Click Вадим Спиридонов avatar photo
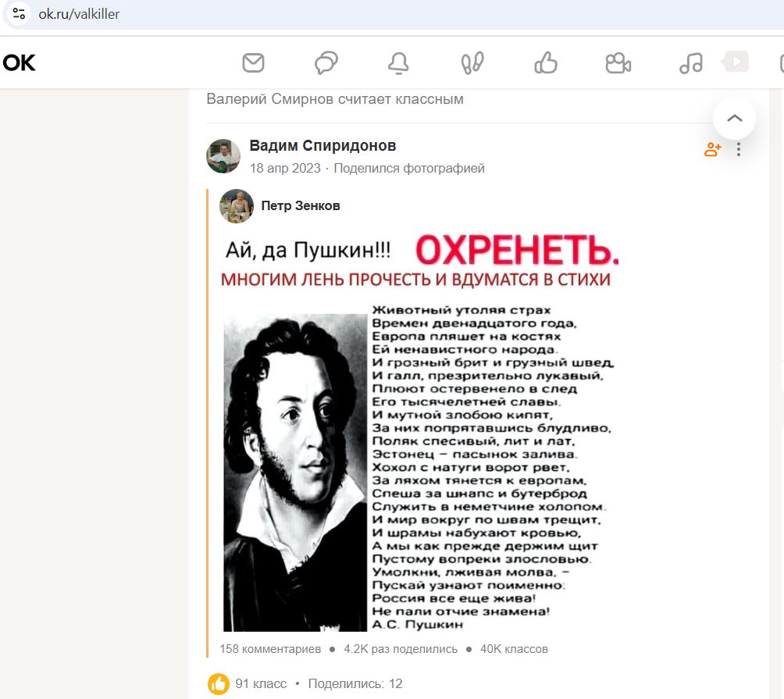This screenshot has width=784, height=699. 223,156
